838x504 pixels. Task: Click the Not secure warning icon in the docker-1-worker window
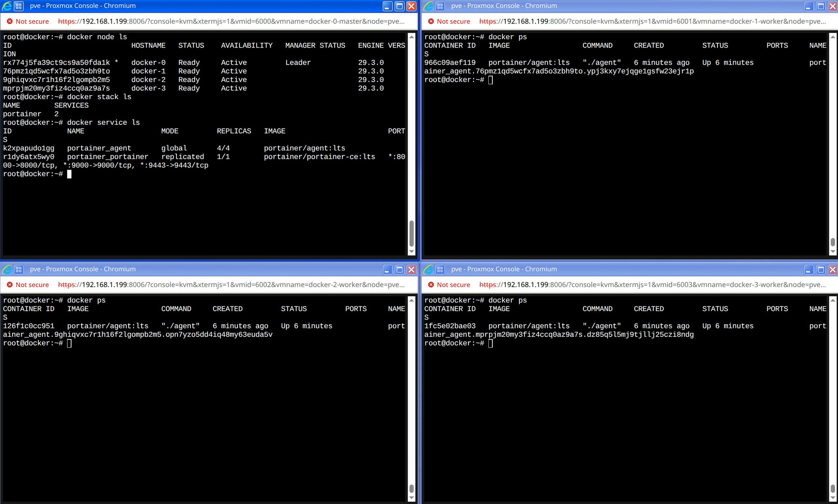(x=431, y=21)
